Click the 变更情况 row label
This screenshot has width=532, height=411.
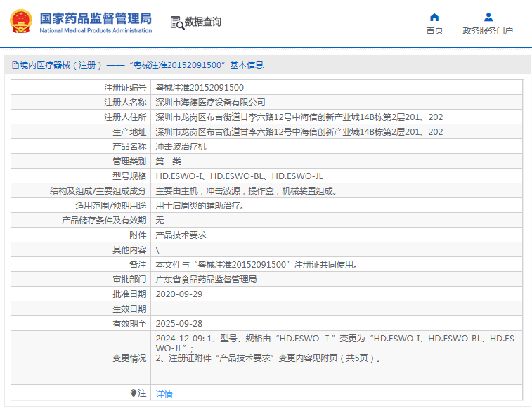129,358
